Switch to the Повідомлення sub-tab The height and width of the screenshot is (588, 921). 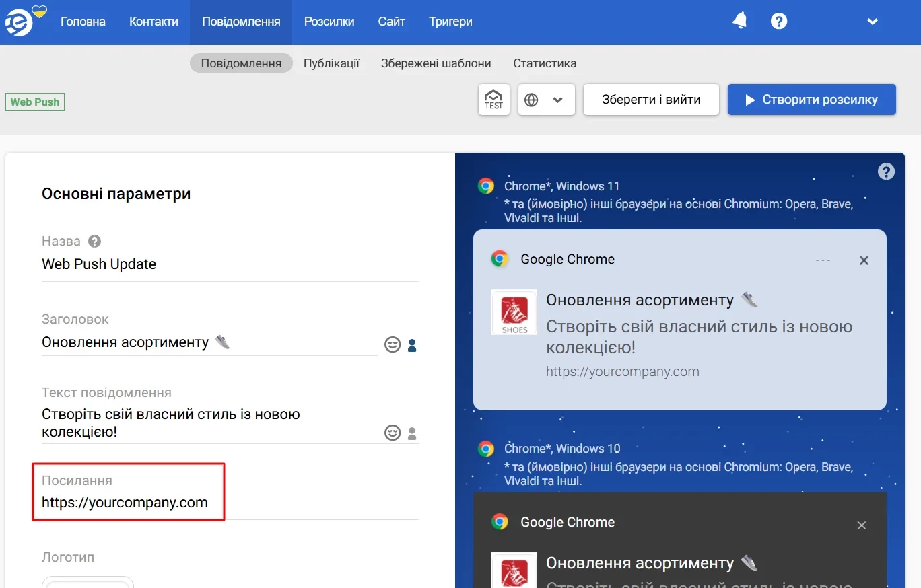click(x=241, y=63)
